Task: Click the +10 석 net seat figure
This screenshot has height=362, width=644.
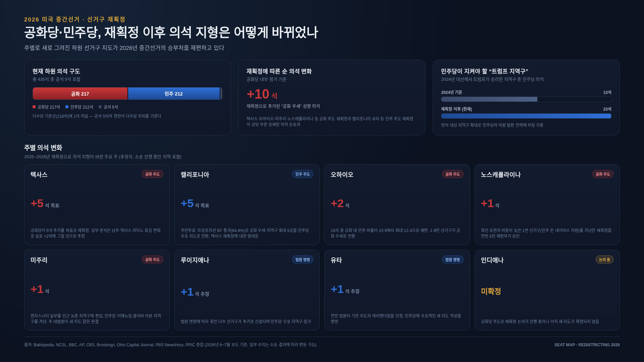Action: click(262, 94)
